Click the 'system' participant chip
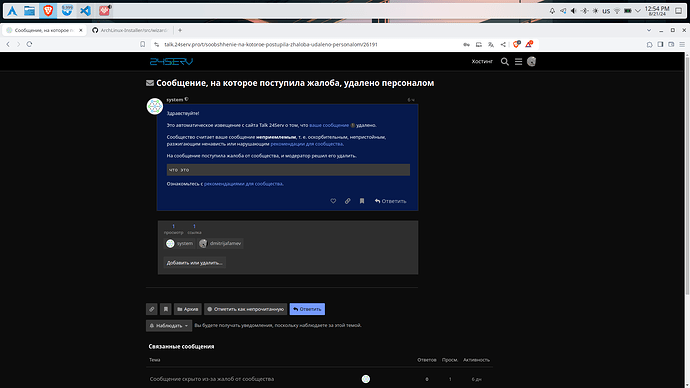The width and height of the screenshot is (690, 388). click(180, 243)
